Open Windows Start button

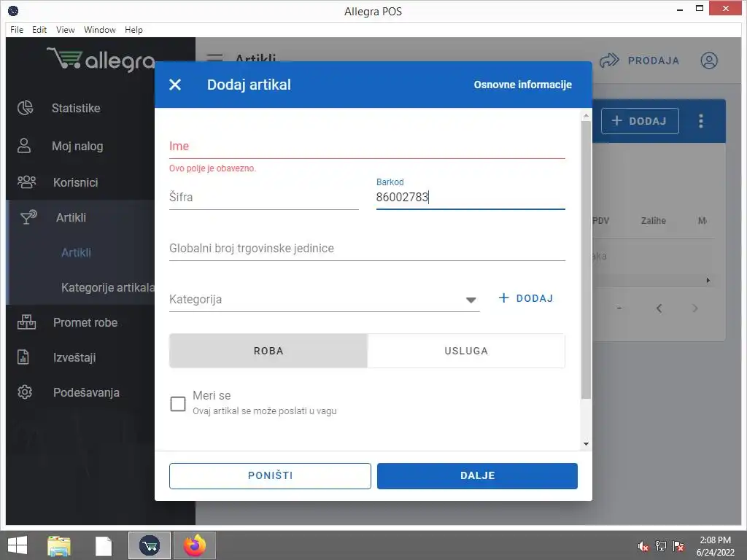18,545
